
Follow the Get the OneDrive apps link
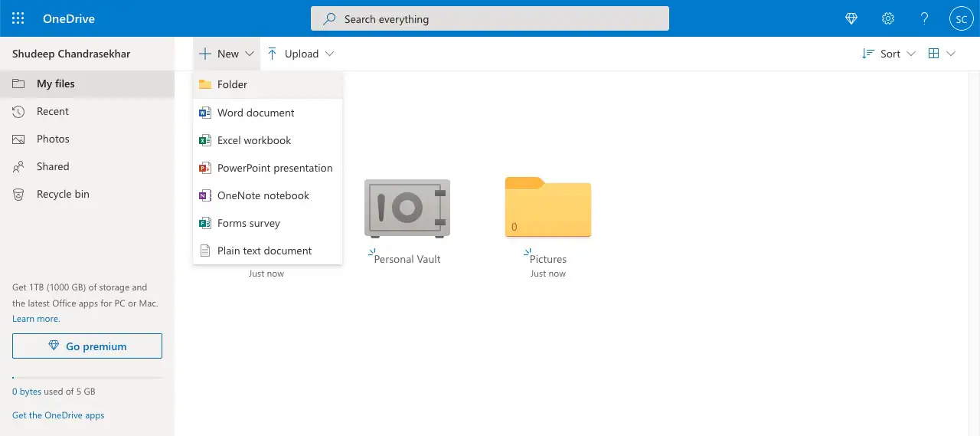coord(58,415)
